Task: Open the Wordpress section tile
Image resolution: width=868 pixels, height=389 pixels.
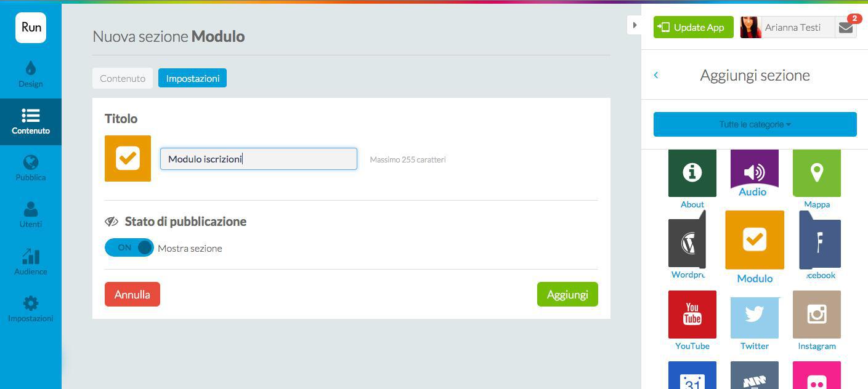Action: coord(687,243)
